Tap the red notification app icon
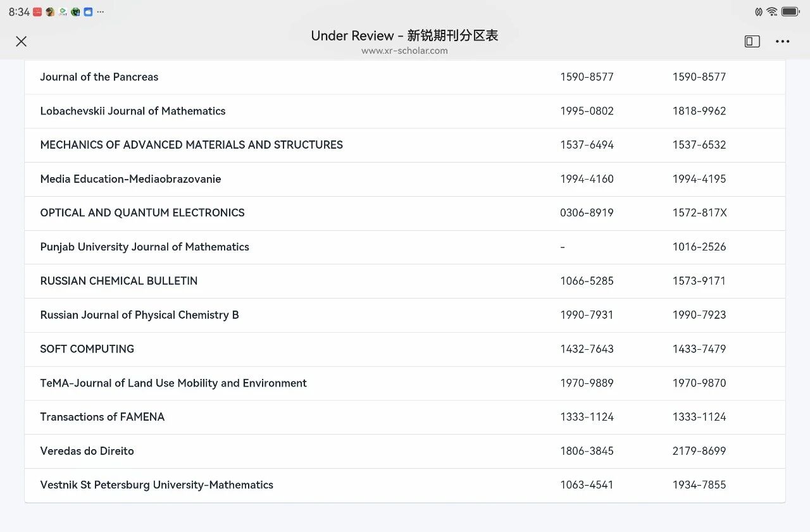The image size is (810, 532). [37, 12]
